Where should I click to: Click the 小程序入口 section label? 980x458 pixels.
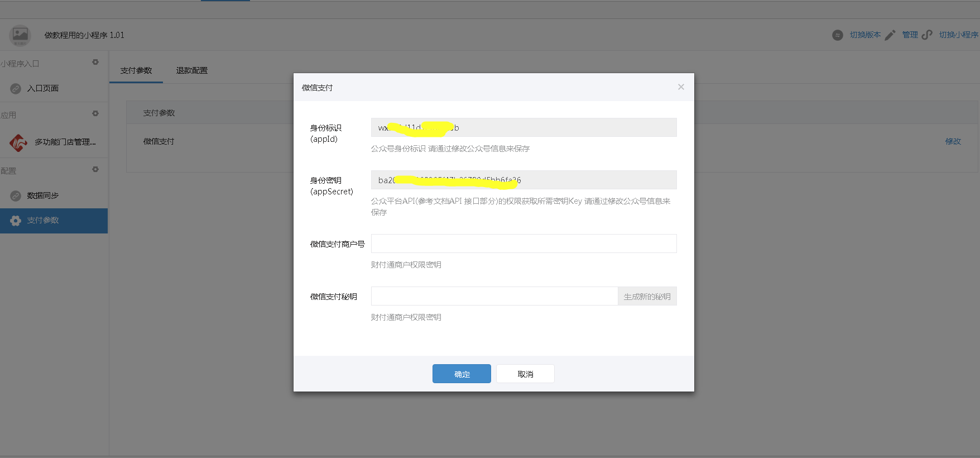(x=20, y=64)
